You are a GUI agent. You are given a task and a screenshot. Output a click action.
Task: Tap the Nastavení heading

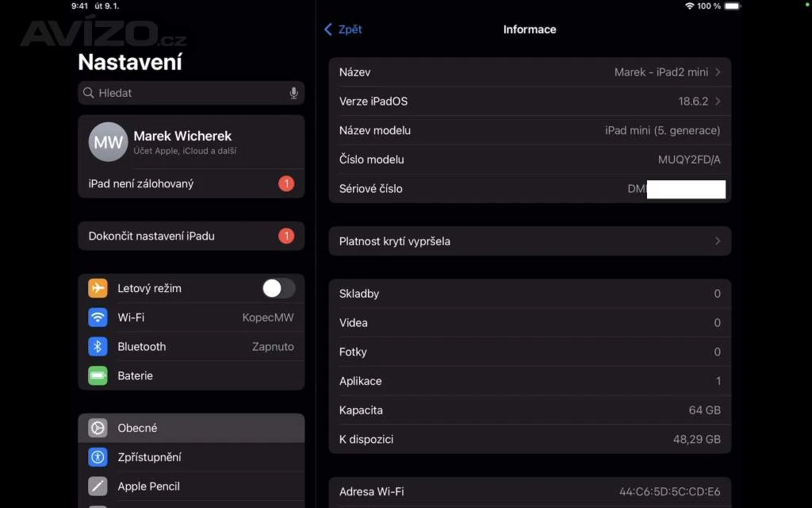[x=130, y=62]
